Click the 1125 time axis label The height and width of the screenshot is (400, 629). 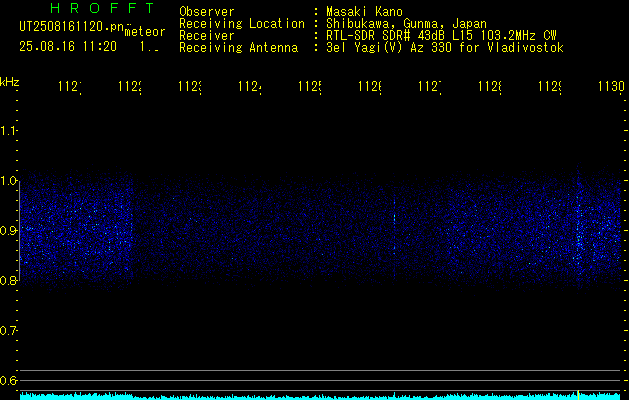click(310, 87)
